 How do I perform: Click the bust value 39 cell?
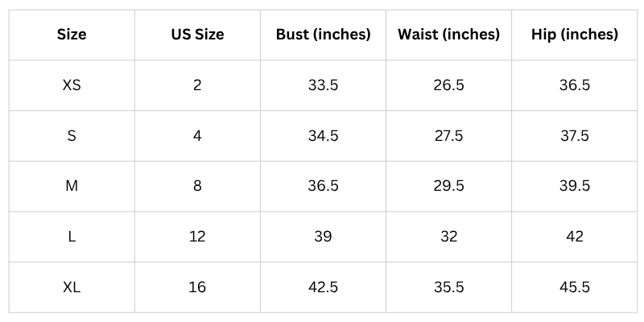click(323, 237)
